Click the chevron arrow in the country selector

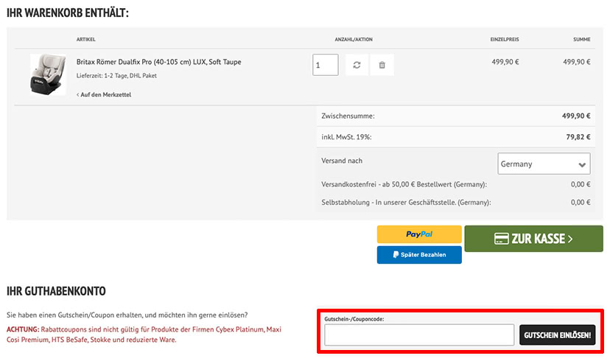tap(582, 164)
